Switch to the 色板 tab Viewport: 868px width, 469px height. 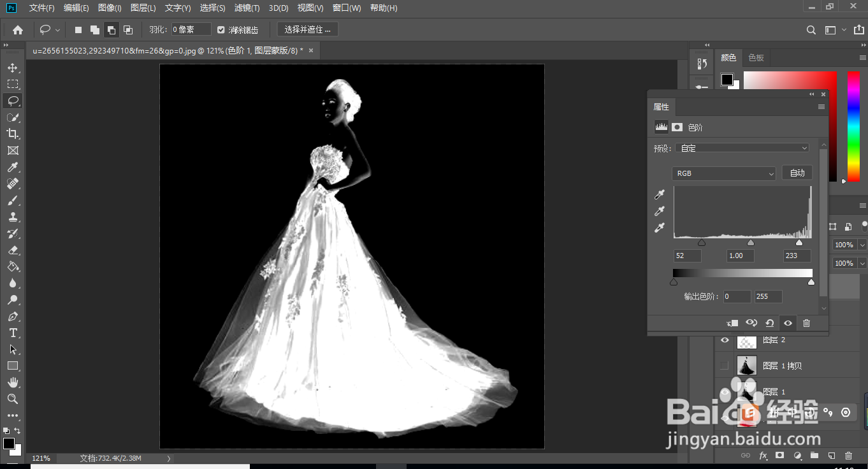756,57
